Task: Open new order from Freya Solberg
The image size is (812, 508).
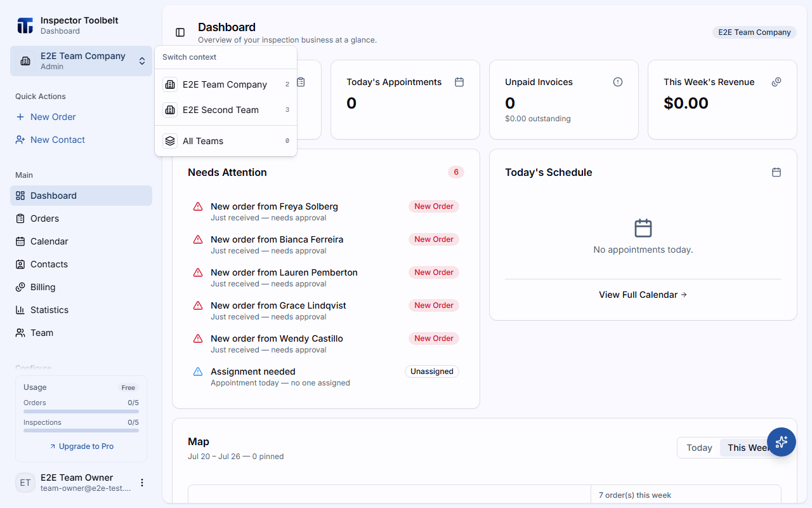Action: [326, 211]
